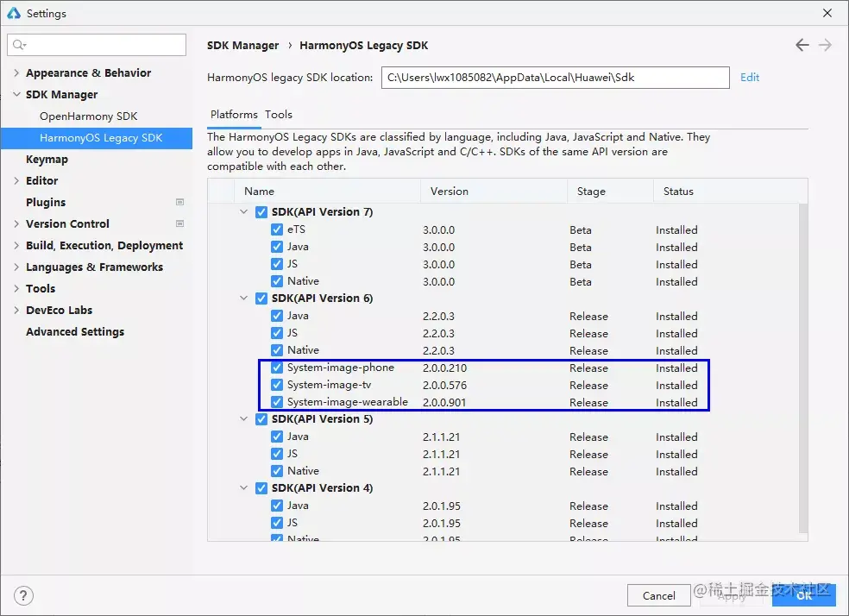Click the Cancel button

pos(658,595)
